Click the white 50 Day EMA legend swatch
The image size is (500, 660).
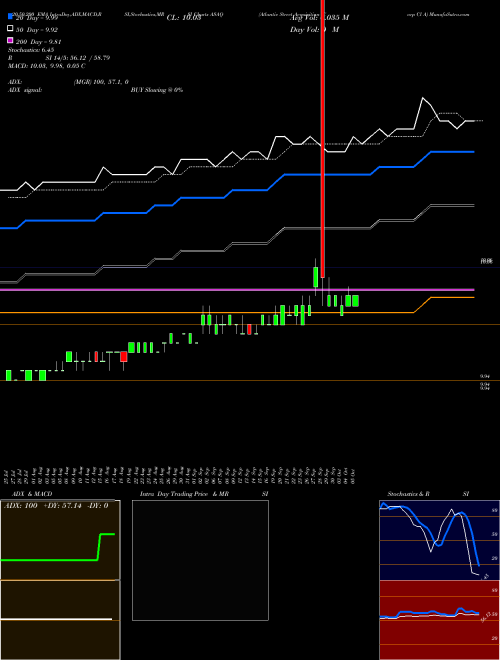[x=11, y=29]
